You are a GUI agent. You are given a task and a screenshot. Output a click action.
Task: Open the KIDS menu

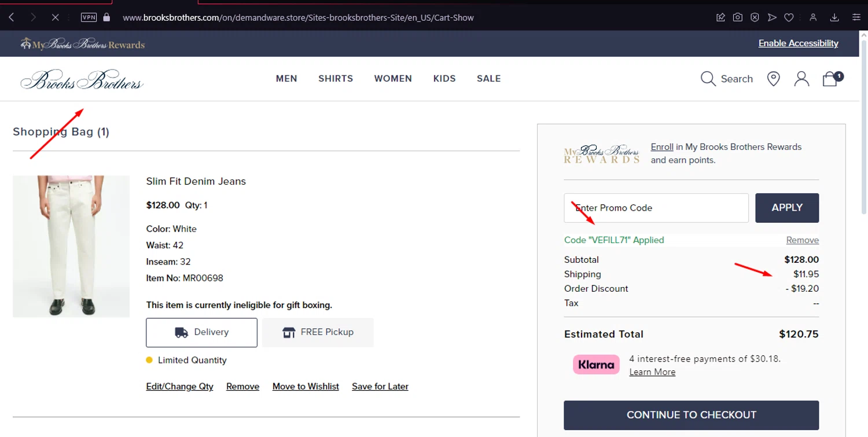pos(444,79)
